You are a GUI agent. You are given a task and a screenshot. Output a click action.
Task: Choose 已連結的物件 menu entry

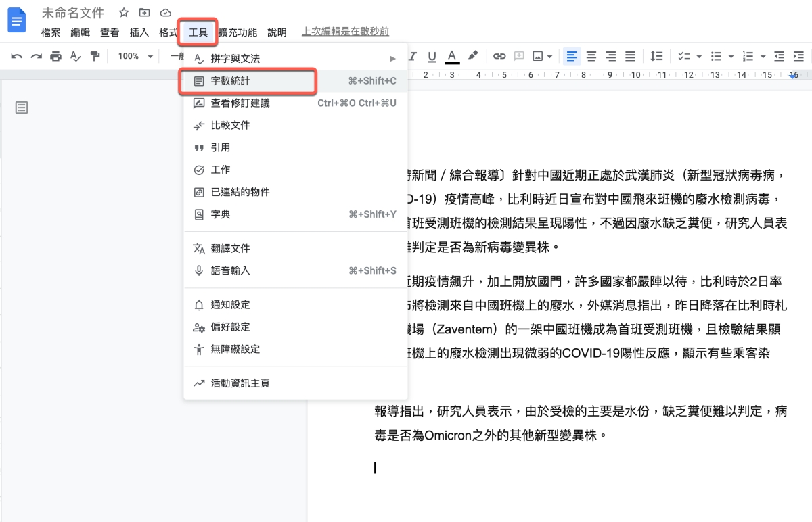coord(296,192)
